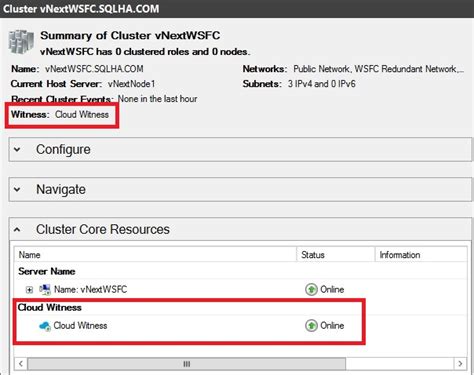This screenshot has height=375, width=474.
Task: Click the Online status icon for vNextWSFC
Action: 311,289
